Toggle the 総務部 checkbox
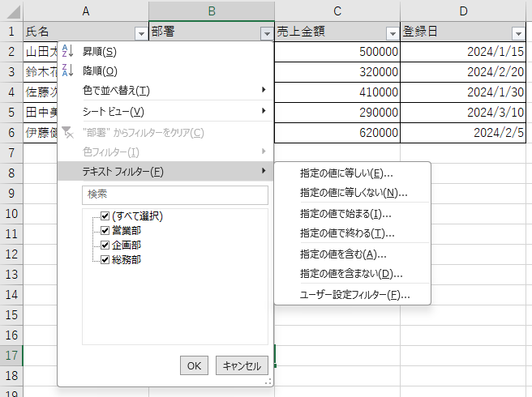 tap(105, 259)
